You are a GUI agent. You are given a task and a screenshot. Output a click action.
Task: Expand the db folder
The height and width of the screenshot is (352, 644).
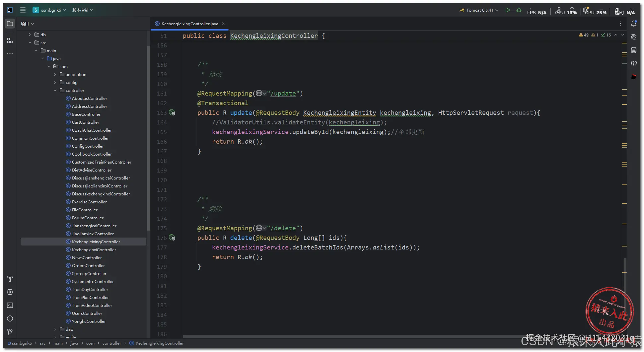(30, 35)
